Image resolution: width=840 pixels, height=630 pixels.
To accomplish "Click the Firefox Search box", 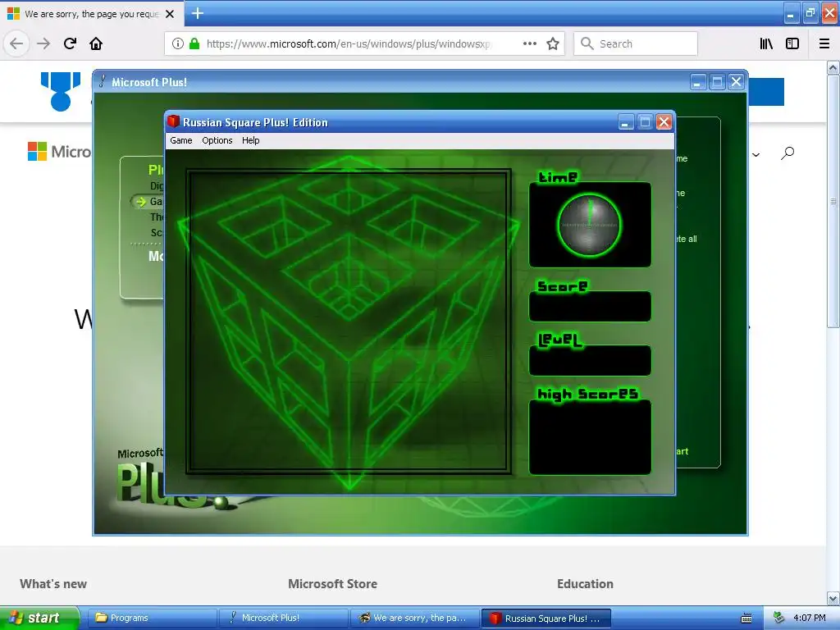I will (636, 43).
